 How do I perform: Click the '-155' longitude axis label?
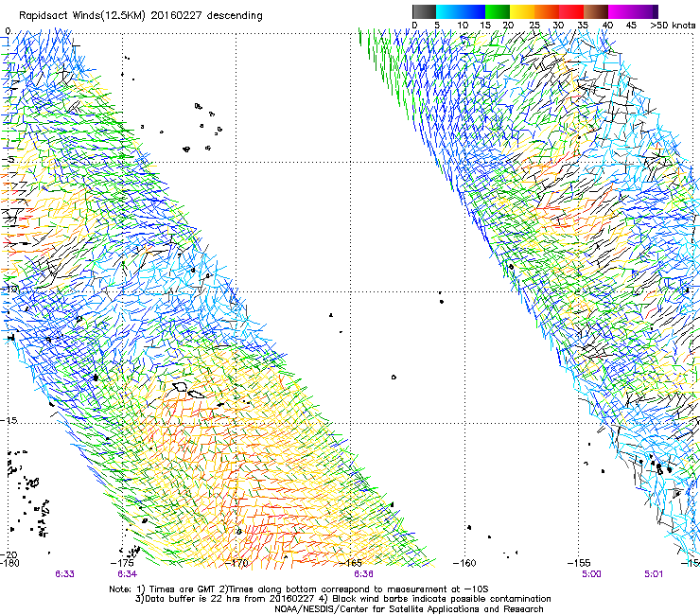pyautogui.click(x=579, y=563)
